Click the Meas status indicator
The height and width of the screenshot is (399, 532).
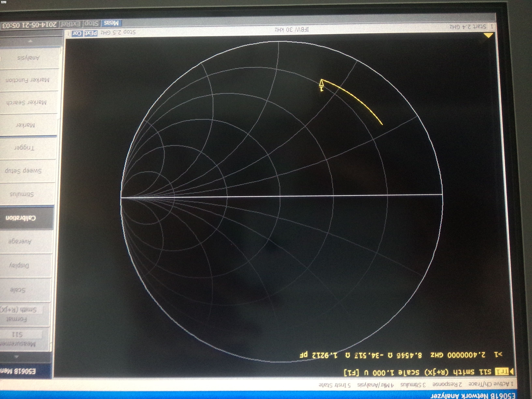[x=111, y=23]
